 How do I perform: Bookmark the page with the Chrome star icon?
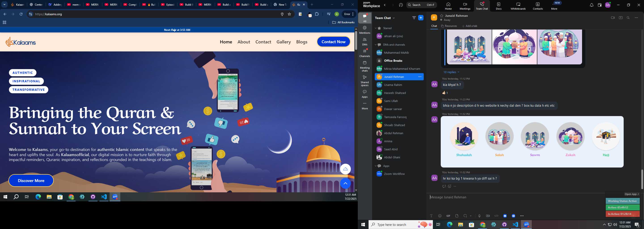(290, 14)
